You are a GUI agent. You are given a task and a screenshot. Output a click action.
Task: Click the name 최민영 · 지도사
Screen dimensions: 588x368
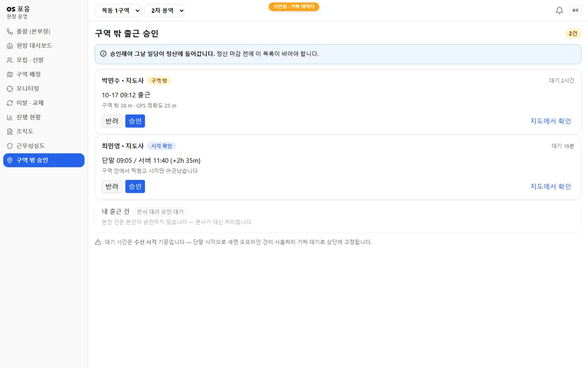pyautogui.click(x=122, y=146)
